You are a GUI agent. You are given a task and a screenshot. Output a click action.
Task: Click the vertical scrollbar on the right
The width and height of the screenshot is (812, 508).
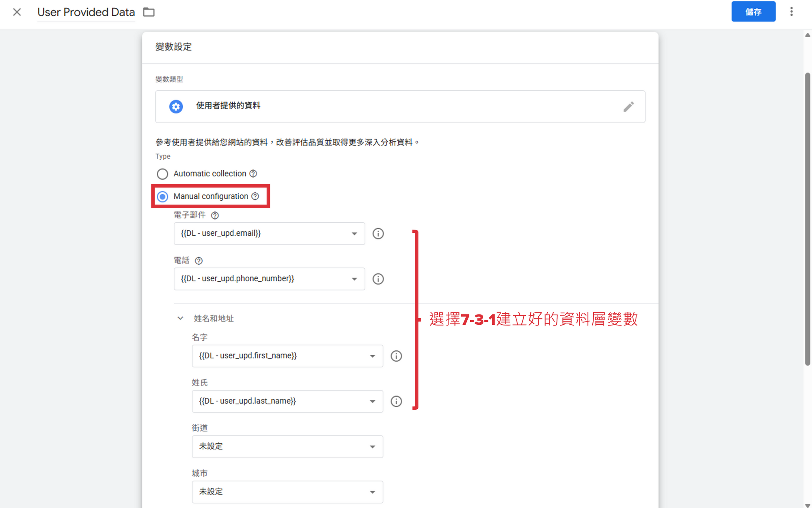pyautogui.click(x=807, y=219)
